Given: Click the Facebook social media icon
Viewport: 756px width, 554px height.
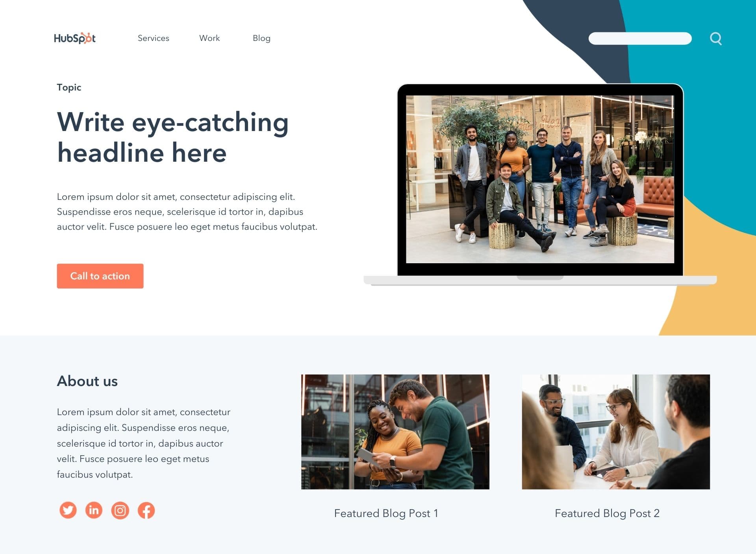Looking at the screenshot, I should click(x=146, y=510).
